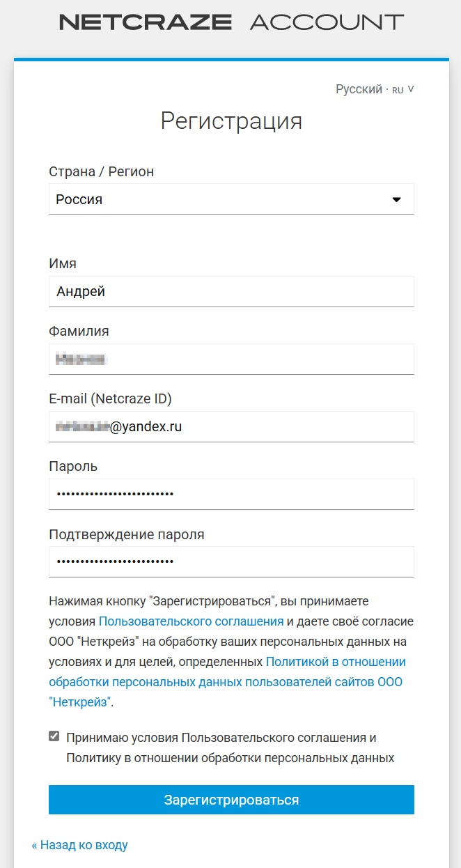The image size is (461, 868).
Task: Focus the Имя field containing Андрей
Action: (231, 291)
